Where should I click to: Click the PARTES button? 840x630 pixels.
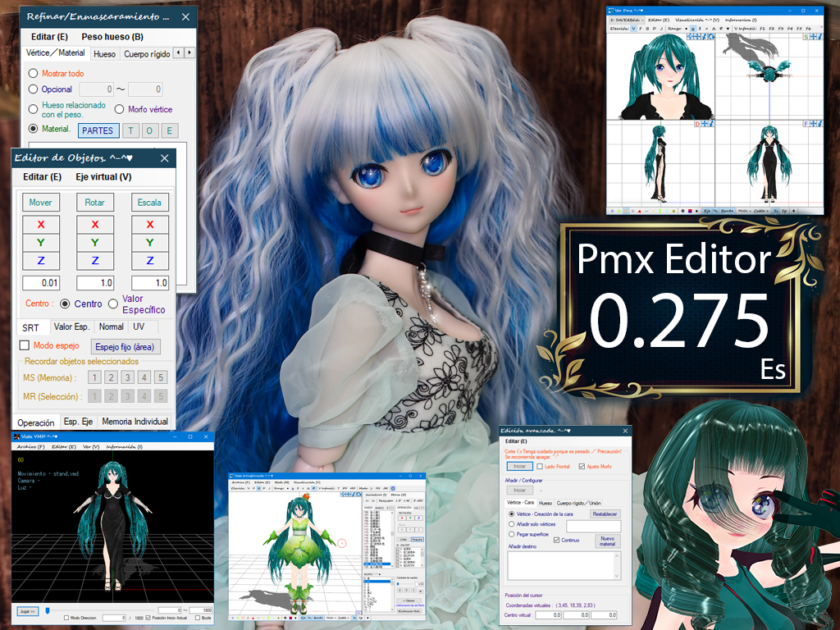[x=98, y=130]
